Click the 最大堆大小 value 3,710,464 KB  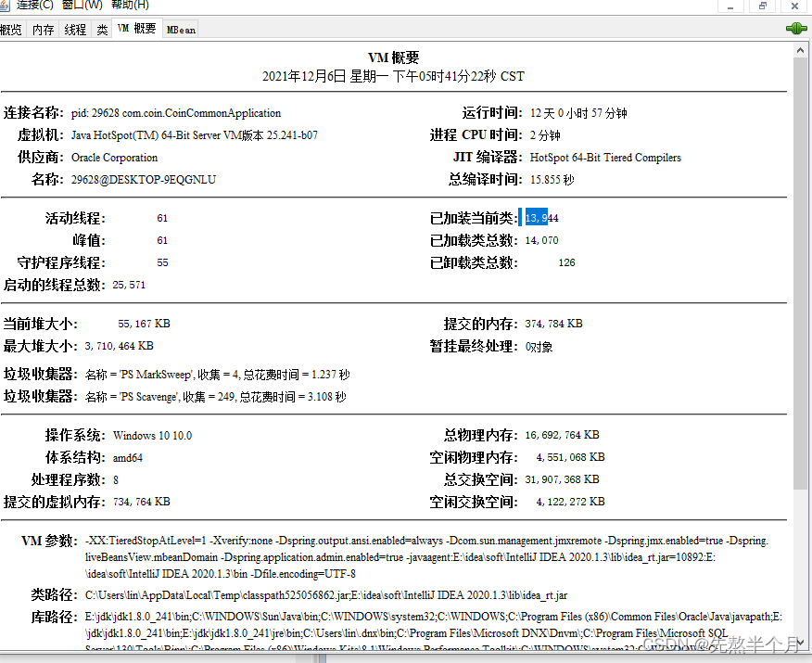tap(119, 346)
